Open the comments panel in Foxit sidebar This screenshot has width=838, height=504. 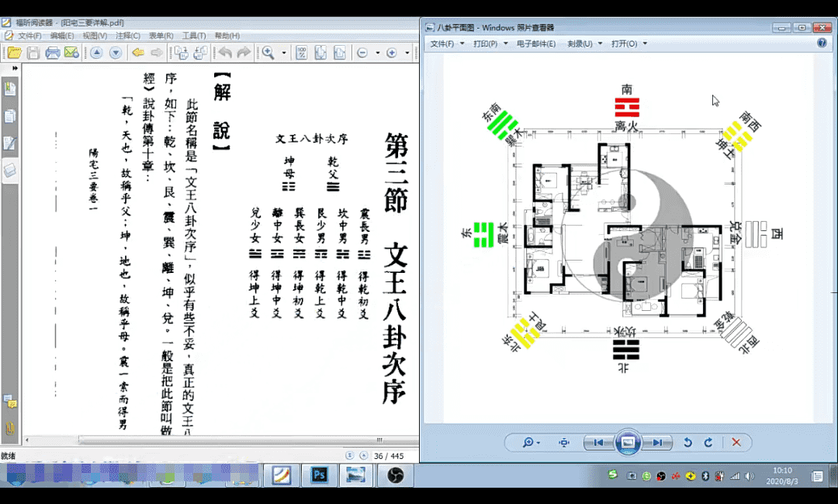10,402
